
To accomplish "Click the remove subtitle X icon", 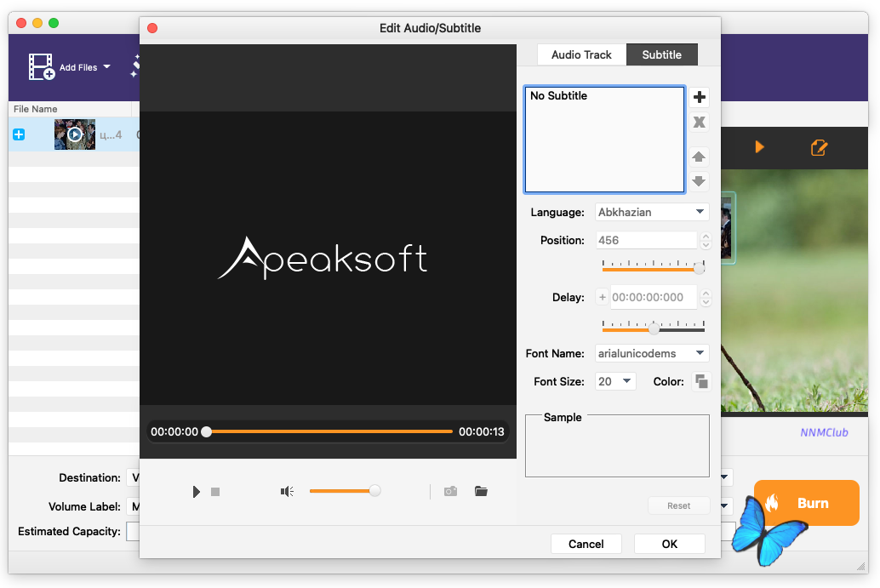I will [x=699, y=123].
